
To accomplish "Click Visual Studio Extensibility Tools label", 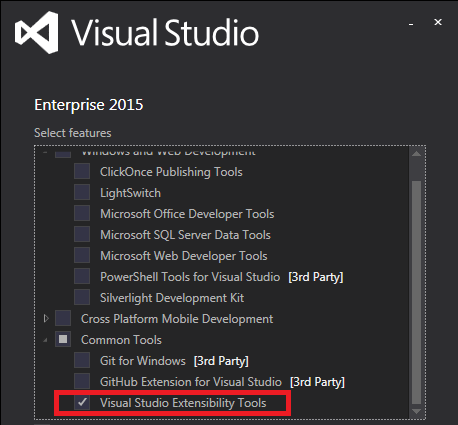I will pos(183,403).
